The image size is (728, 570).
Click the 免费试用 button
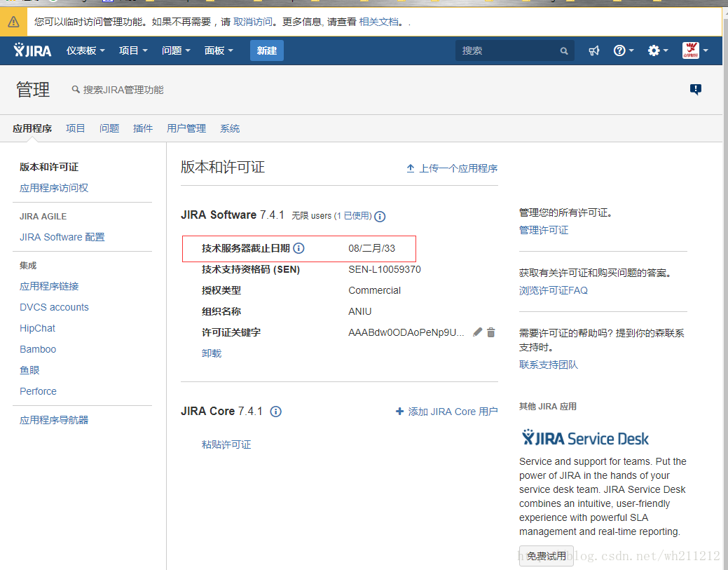pyautogui.click(x=547, y=555)
